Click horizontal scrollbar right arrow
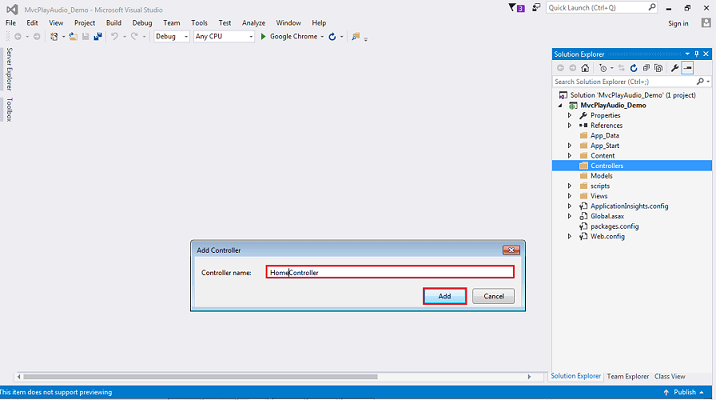This screenshot has height=400, width=716. (529, 377)
